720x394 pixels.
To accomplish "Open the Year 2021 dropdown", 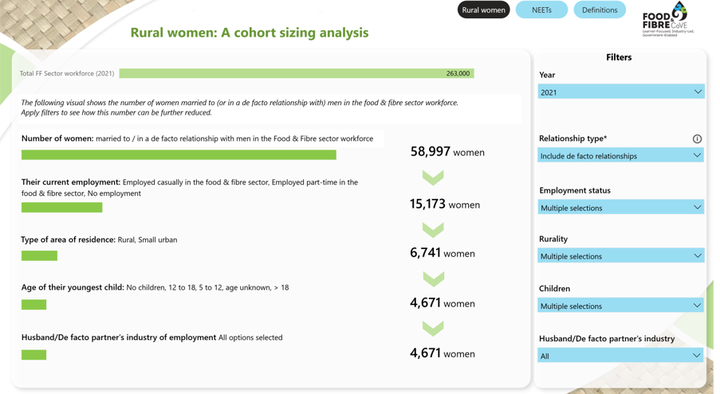I will 620,92.
